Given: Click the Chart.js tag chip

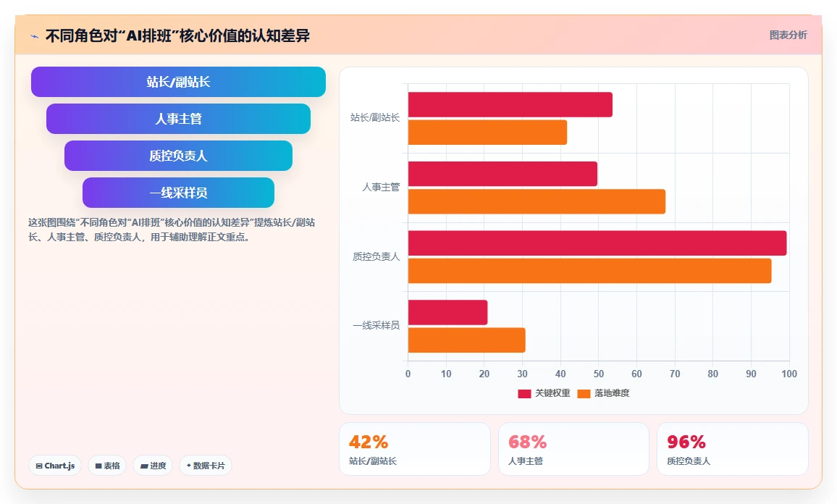Looking at the screenshot, I should [x=55, y=466].
